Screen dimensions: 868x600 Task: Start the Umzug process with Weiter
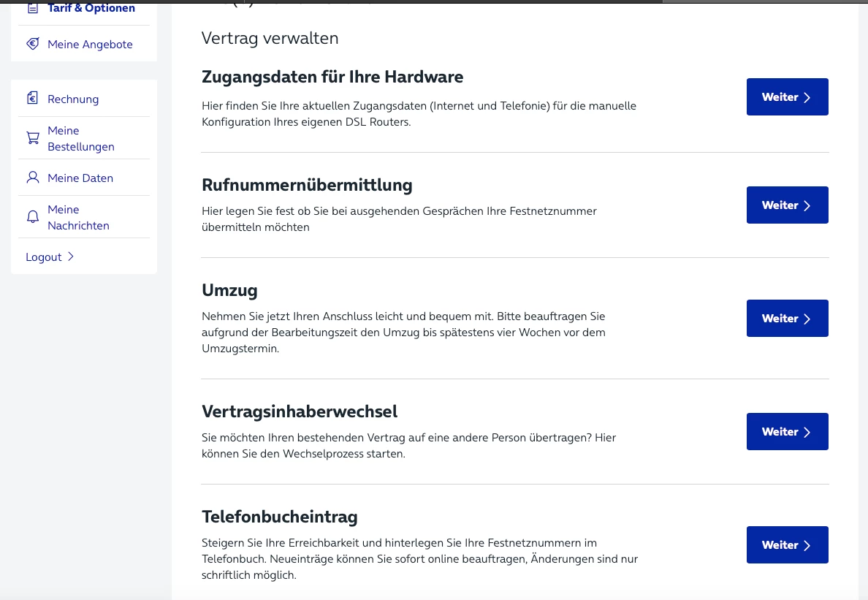[x=787, y=319]
